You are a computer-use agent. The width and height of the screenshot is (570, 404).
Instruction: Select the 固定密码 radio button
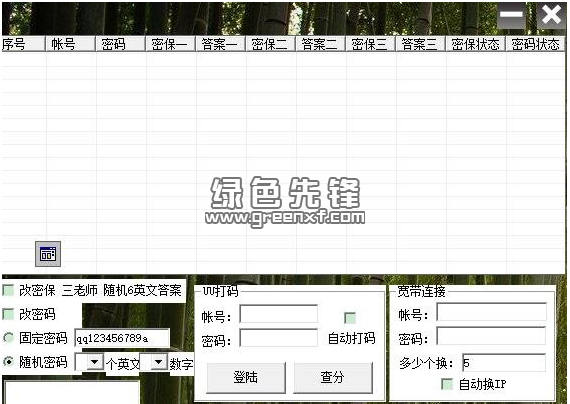pos(8,338)
